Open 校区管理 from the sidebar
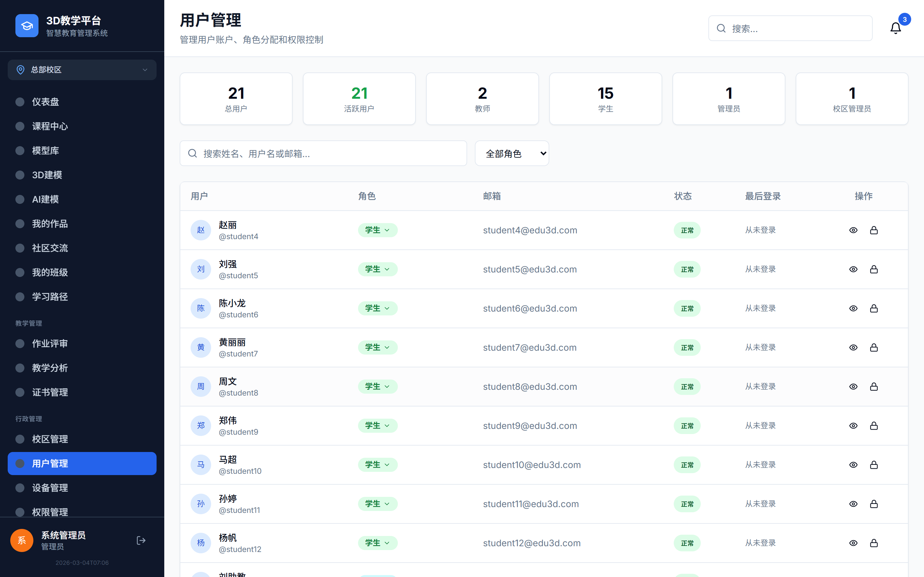 pos(50,439)
